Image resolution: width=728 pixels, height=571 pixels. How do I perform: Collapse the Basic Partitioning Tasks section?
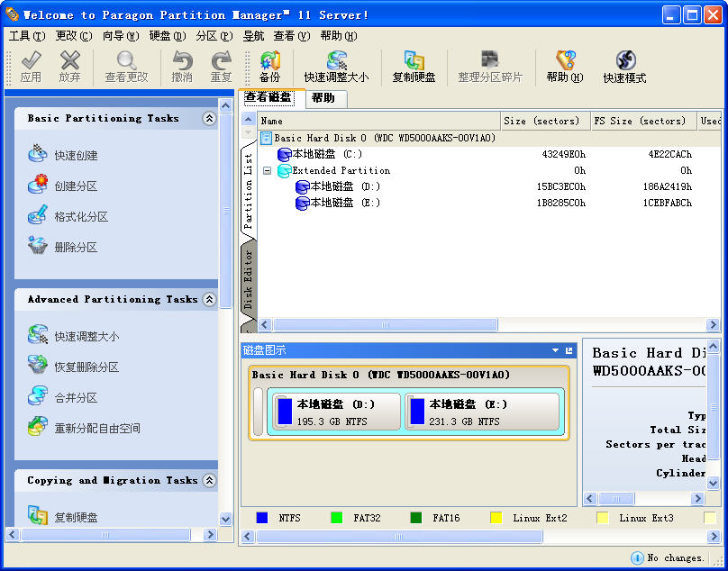click(209, 119)
